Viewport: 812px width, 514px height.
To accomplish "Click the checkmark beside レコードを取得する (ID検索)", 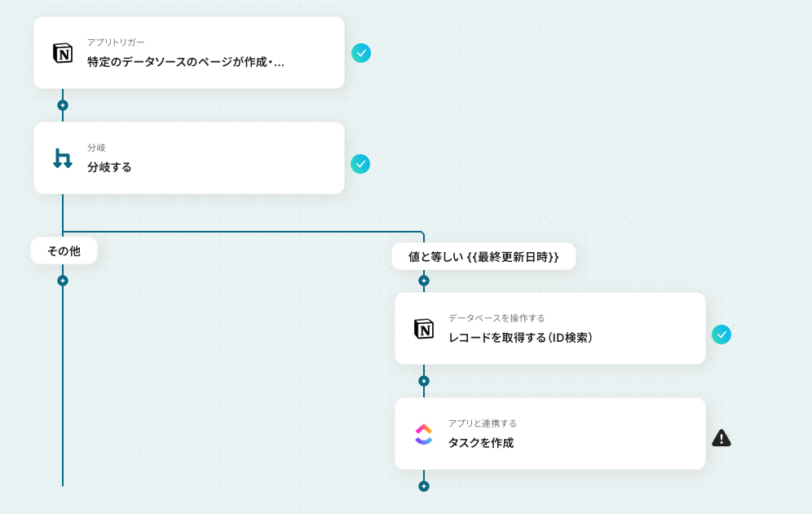I will (722, 335).
